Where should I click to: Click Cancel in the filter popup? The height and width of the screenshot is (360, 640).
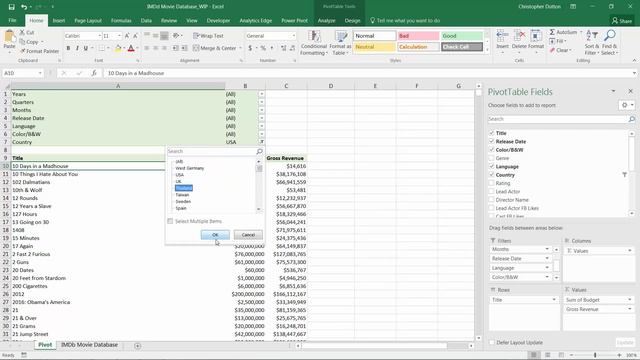pos(248,235)
